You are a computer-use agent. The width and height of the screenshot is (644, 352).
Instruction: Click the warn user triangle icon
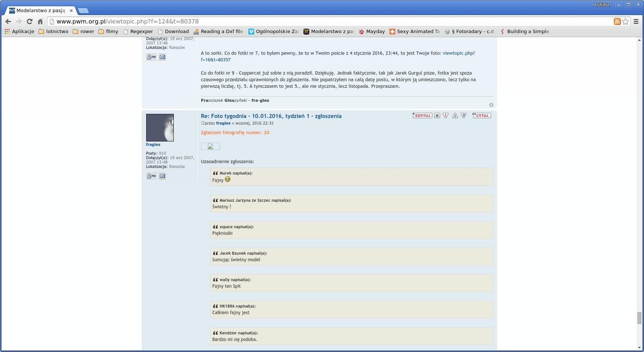coord(455,116)
